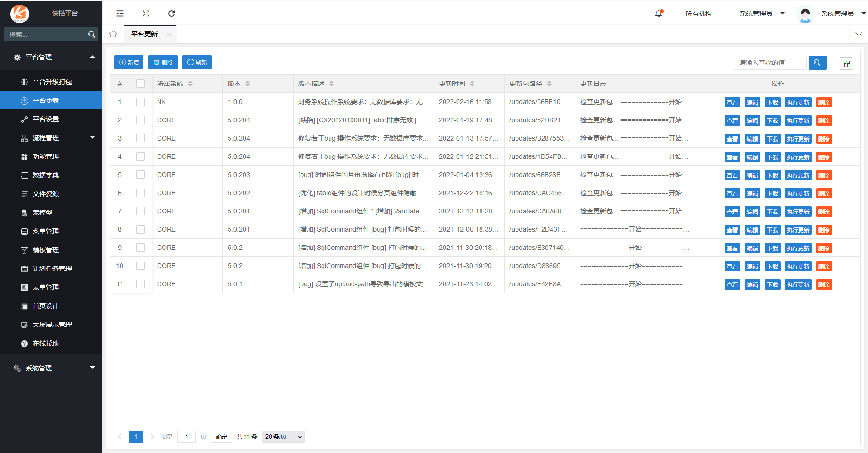Click the page refresh icon in top bar

[172, 14]
